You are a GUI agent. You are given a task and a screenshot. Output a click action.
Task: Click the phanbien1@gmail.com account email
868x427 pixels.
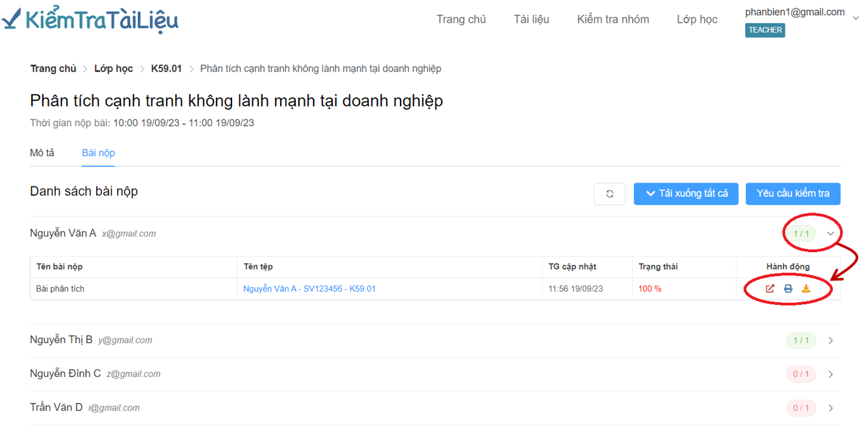795,12
